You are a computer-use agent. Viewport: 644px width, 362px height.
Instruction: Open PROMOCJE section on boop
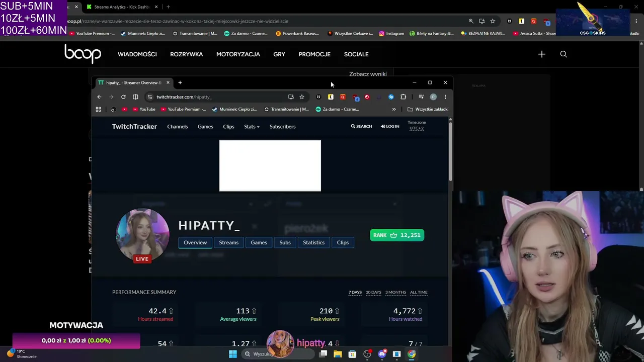[314, 54]
